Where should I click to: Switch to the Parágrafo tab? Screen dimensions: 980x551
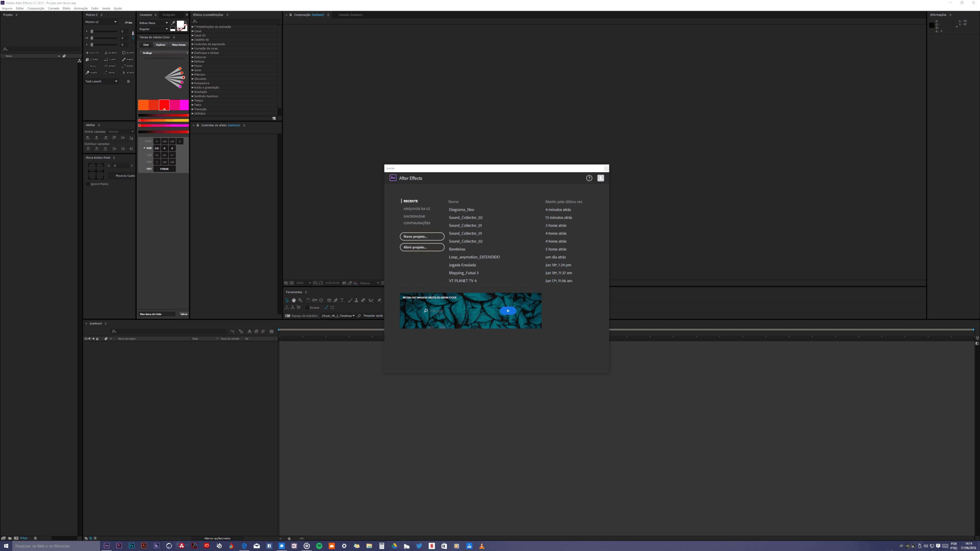pos(168,15)
